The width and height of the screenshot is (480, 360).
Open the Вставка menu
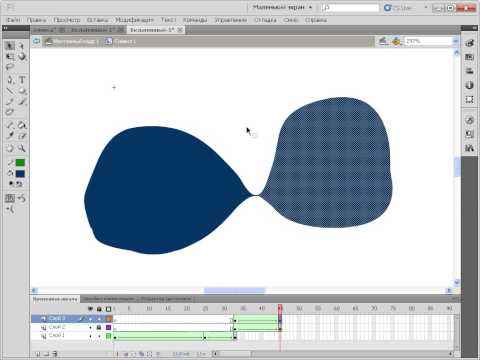tap(97, 20)
